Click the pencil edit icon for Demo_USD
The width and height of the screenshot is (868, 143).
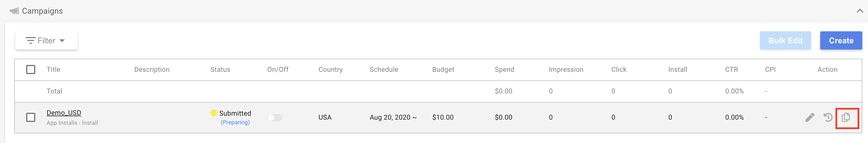pyautogui.click(x=810, y=117)
